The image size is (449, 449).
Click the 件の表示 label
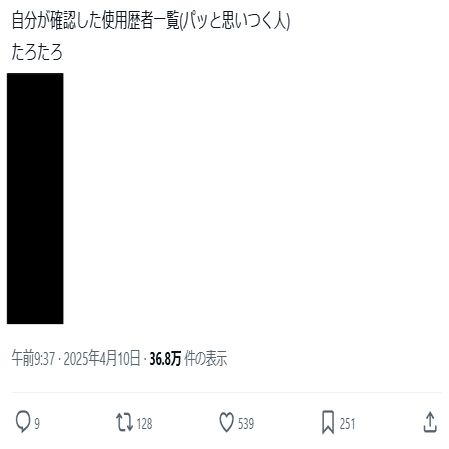click(x=206, y=359)
